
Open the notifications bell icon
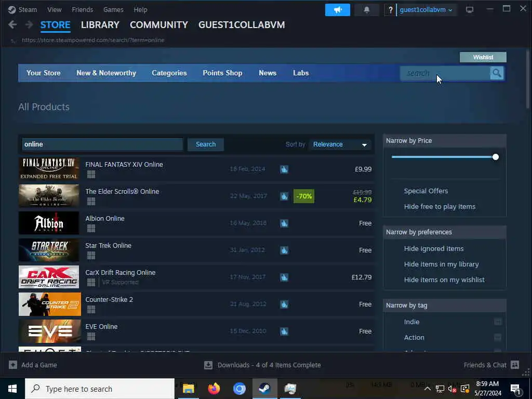pos(366,10)
